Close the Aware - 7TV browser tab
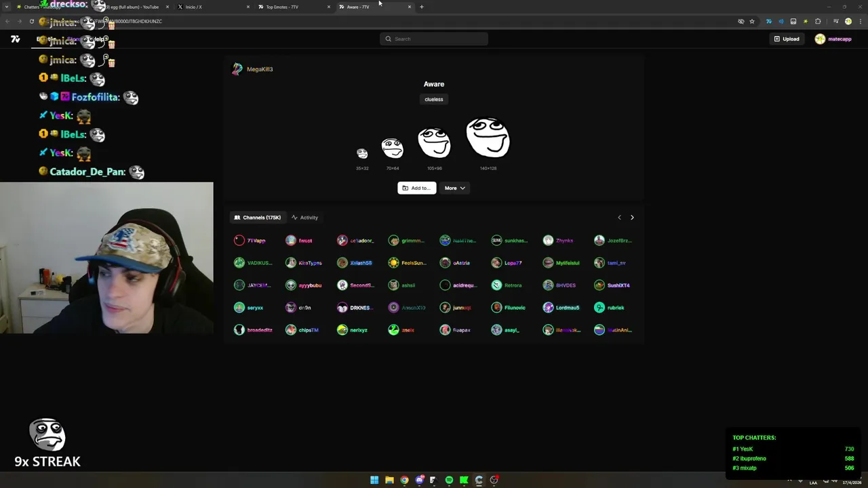 coord(409,7)
